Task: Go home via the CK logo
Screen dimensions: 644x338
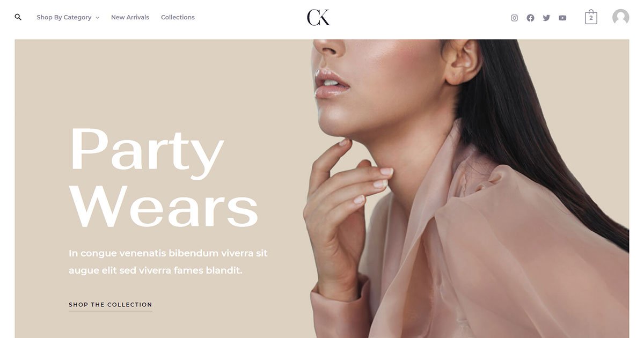Action: point(318,17)
